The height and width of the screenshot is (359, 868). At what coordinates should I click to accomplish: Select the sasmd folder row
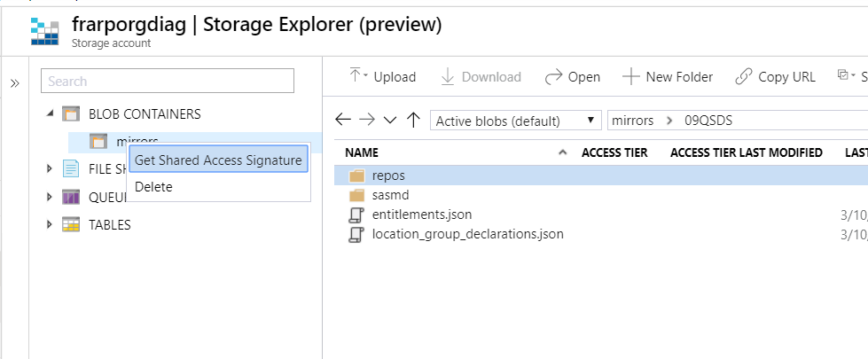[390, 195]
